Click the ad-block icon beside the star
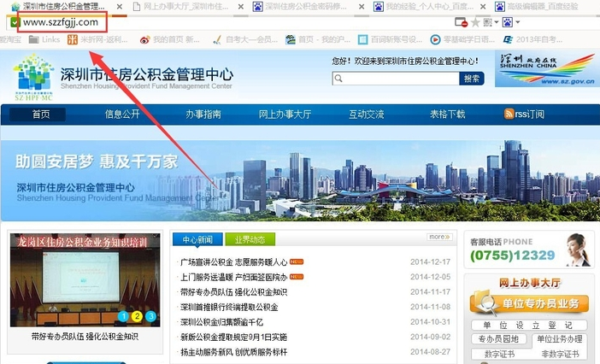The width and height of the screenshot is (600, 364). point(461,22)
